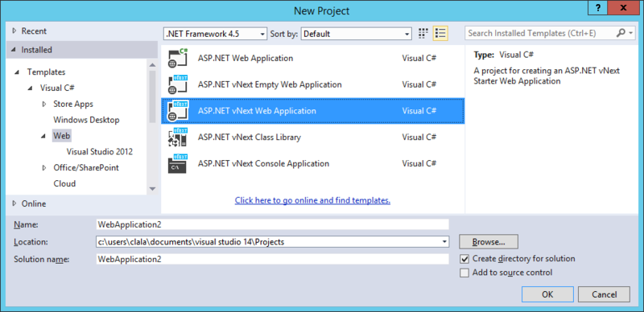
Task: Open the Sort by Default dropdown
Action: pyautogui.click(x=356, y=34)
